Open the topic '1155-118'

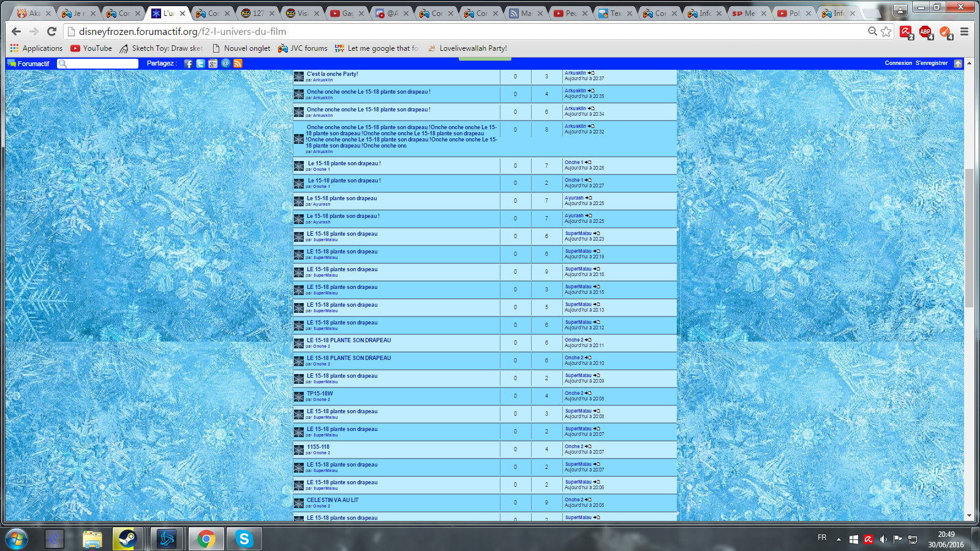tap(318, 447)
